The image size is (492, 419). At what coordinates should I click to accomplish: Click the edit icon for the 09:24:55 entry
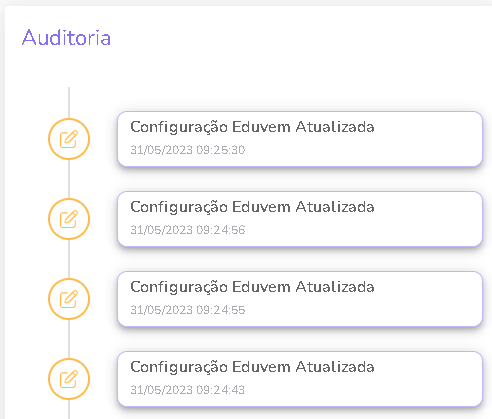tap(69, 299)
